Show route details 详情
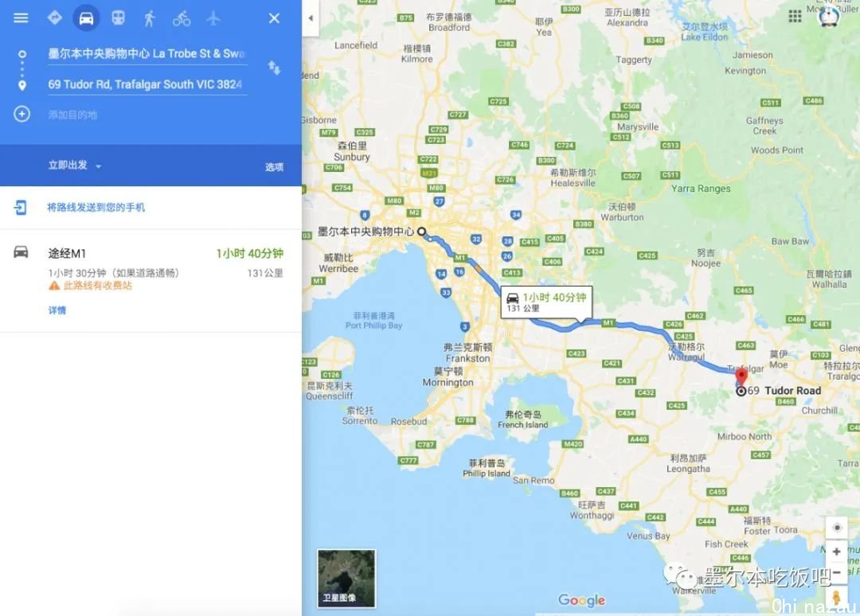Image resolution: width=860 pixels, height=616 pixels. point(57,310)
